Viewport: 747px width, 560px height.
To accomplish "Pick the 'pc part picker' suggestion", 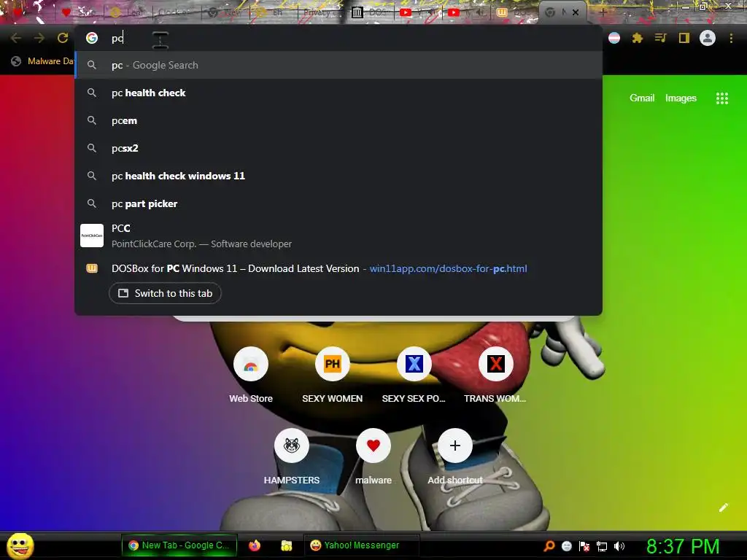I will [338, 204].
